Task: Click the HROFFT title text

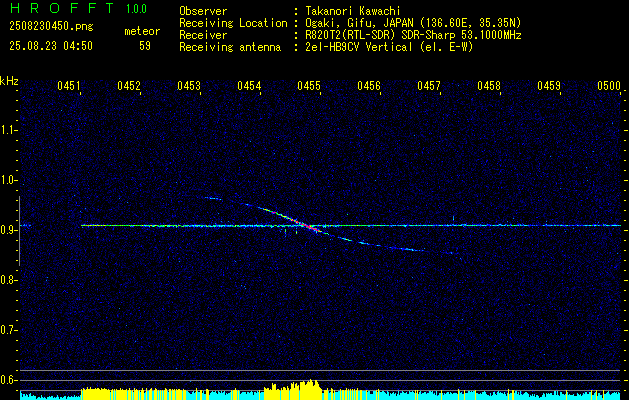Action: coord(62,8)
